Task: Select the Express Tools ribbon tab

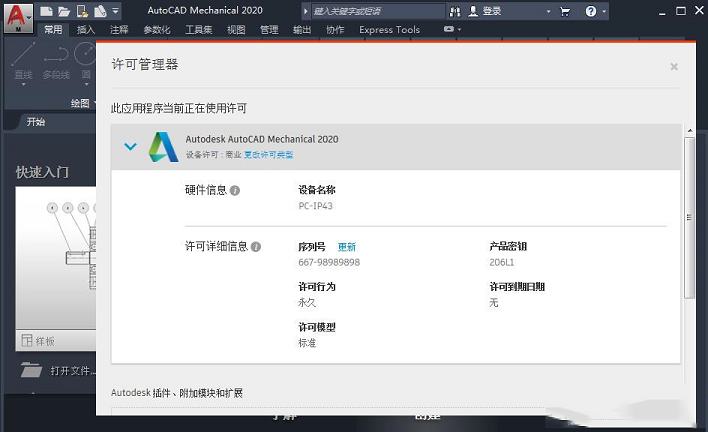Action: 389,30
